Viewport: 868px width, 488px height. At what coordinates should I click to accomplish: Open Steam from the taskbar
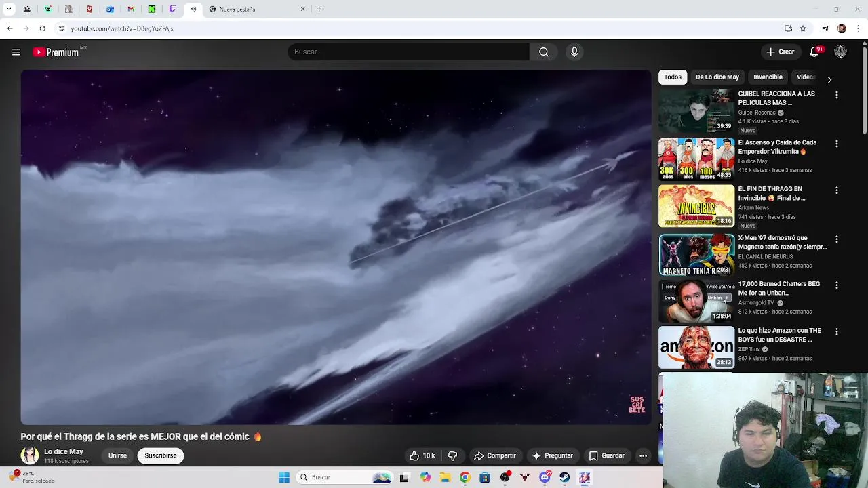point(564,477)
